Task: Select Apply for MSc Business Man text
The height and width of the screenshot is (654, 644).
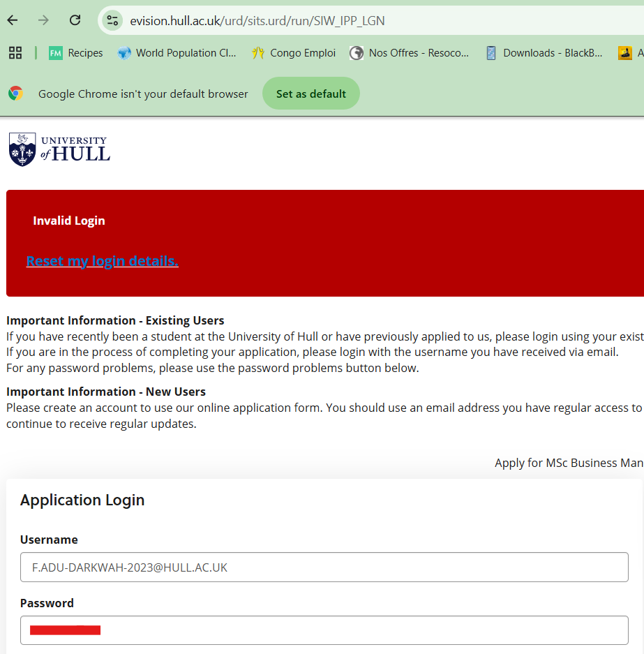Action: (569, 463)
